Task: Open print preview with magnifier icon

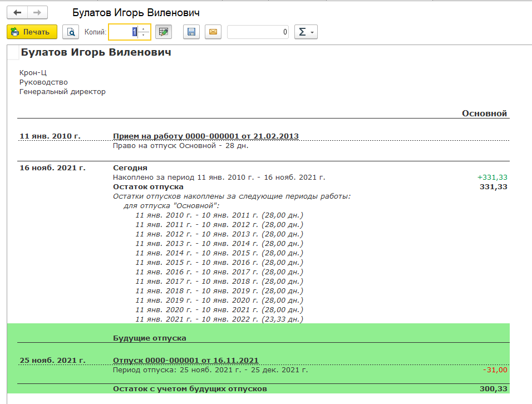Action: [x=71, y=32]
